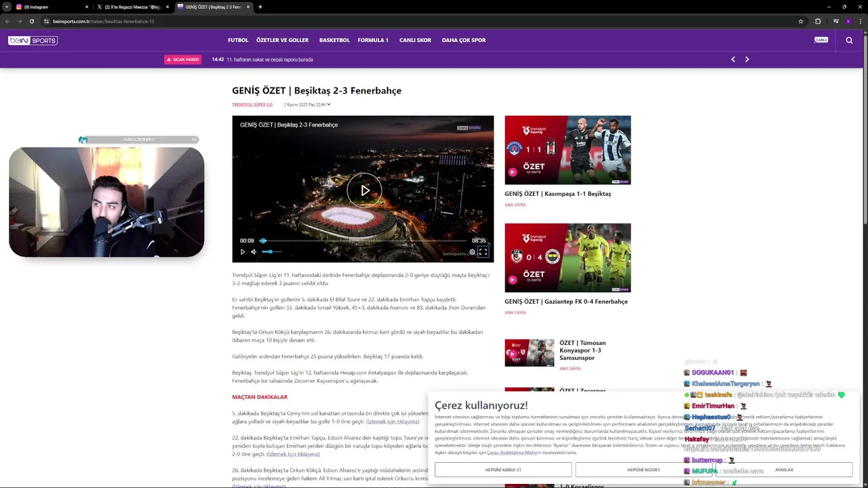Open ÖZET Tümosan Konyaspor 1-3 Samsunspor title
This screenshot has height=488, width=868.
583,350
